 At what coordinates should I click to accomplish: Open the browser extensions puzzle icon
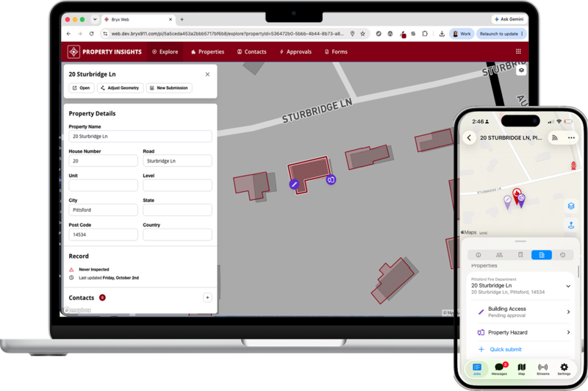pos(425,34)
